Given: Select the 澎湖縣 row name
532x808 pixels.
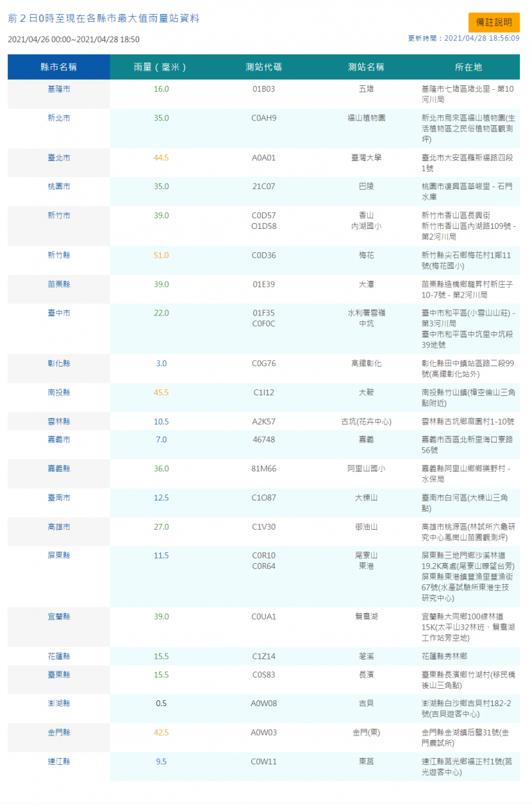Looking at the screenshot, I should (x=59, y=704).
